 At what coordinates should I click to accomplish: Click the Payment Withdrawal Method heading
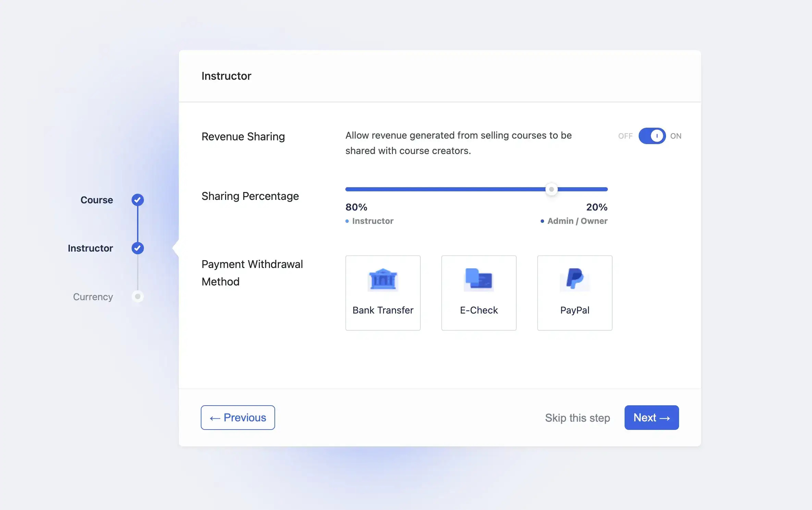coord(252,273)
